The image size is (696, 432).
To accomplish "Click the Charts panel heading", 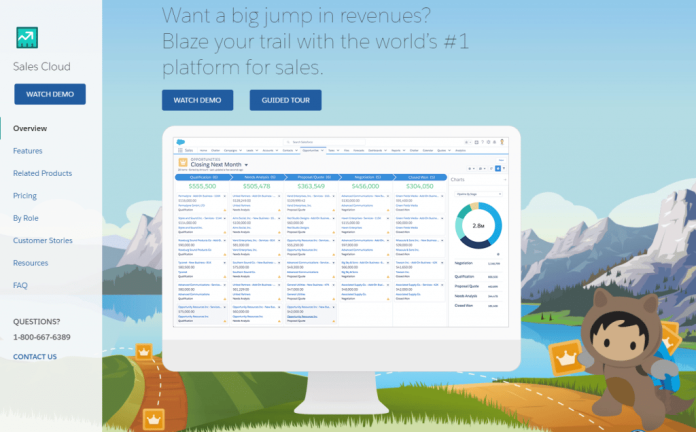I will click(458, 179).
